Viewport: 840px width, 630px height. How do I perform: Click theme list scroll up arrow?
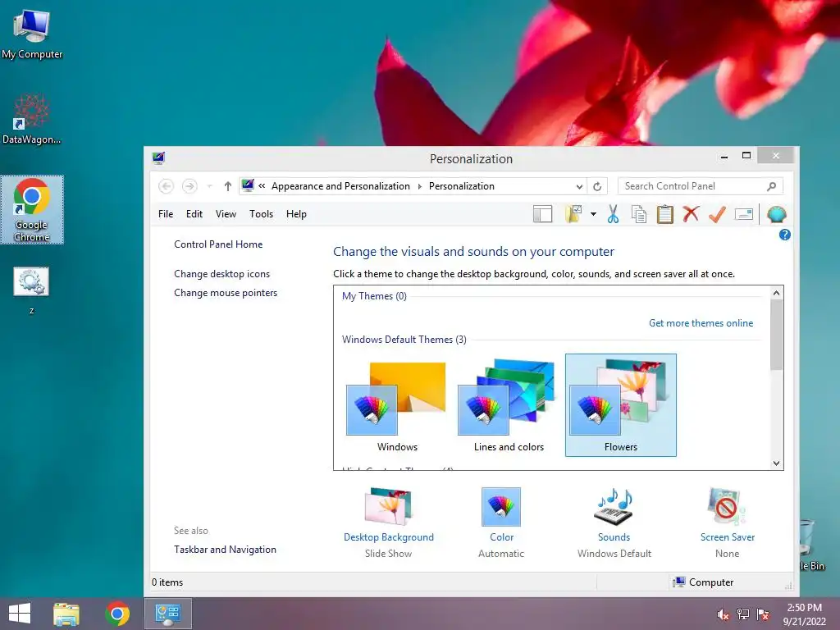776,293
